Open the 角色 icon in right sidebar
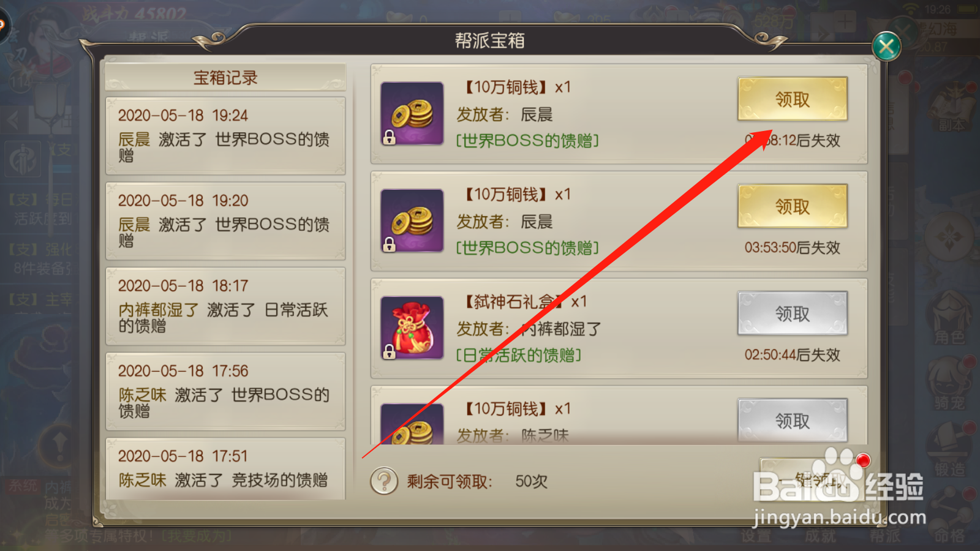 click(x=949, y=318)
